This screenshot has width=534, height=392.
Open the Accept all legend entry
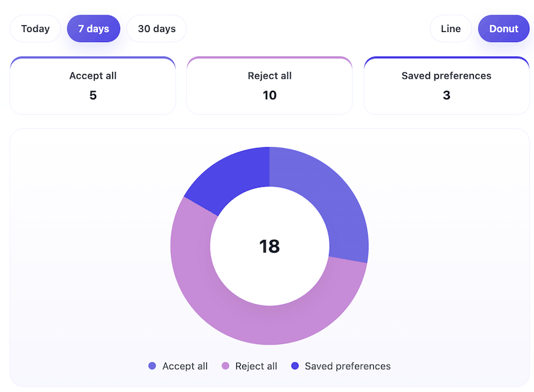point(177,366)
